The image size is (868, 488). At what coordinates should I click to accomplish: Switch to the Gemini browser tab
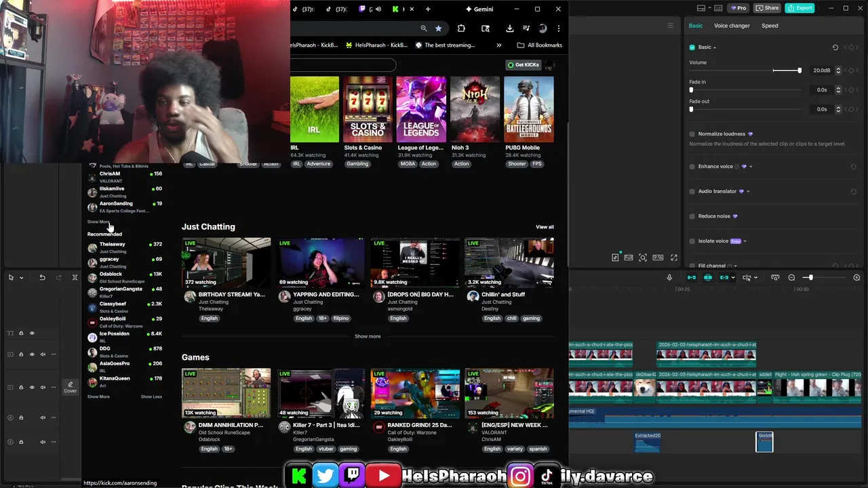click(479, 9)
